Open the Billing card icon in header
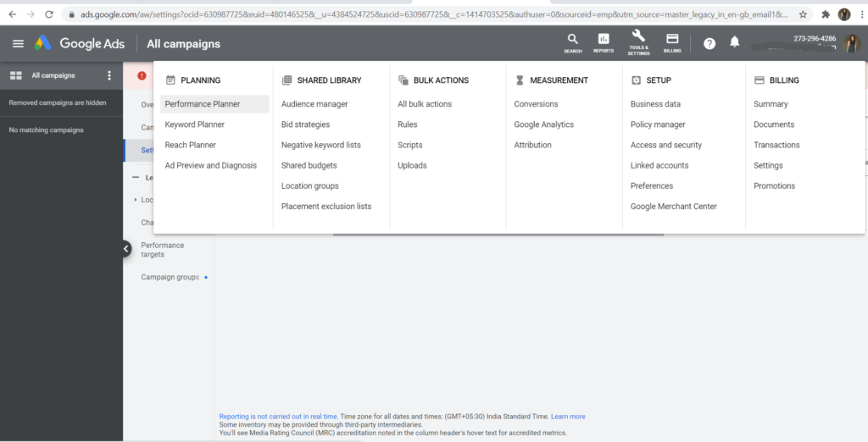Image resolution: width=868 pixels, height=442 pixels. pos(672,42)
